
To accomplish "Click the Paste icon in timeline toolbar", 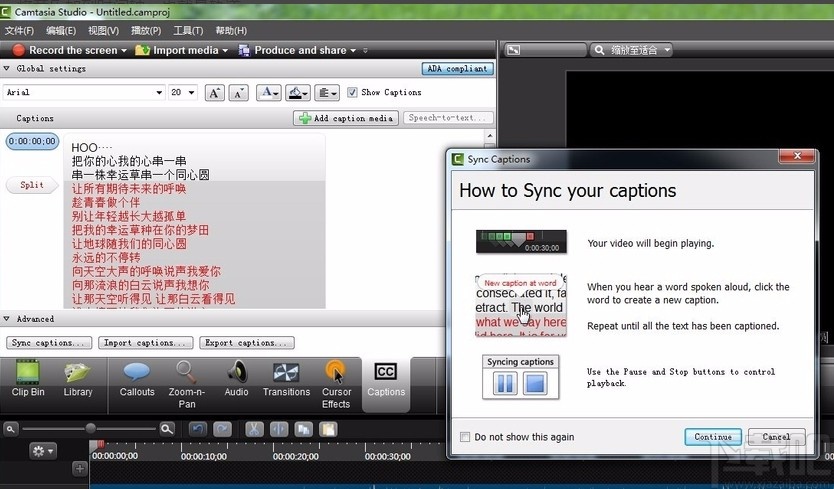I will click(328, 429).
